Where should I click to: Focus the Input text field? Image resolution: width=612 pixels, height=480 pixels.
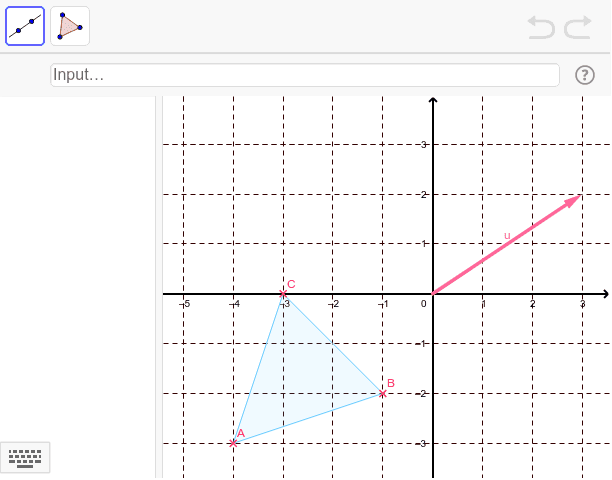coord(305,75)
